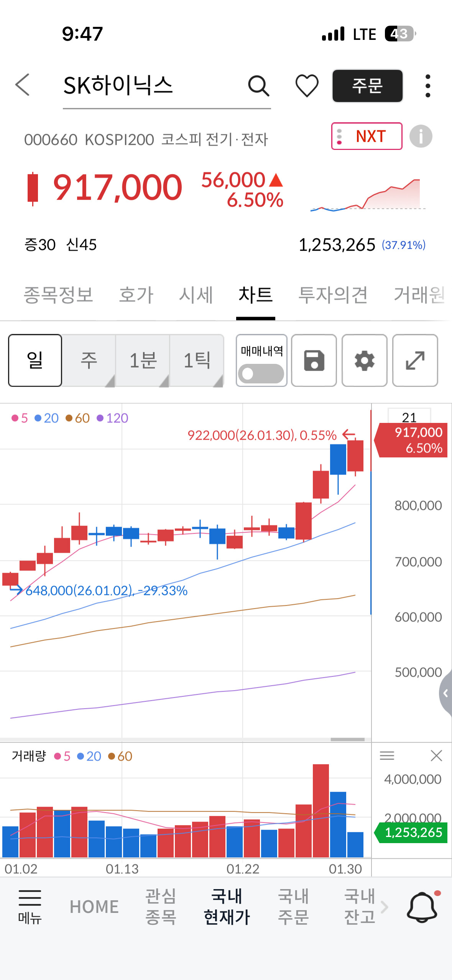452x980 pixels.
Task: Open the 메뉴 hamburger menu
Action: point(30,907)
